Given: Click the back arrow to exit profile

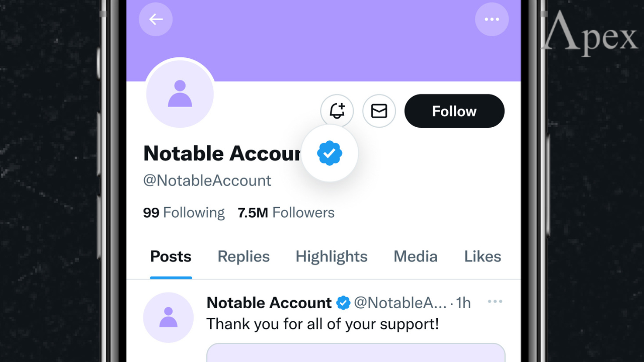Looking at the screenshot, I should (x=155, y=19).
